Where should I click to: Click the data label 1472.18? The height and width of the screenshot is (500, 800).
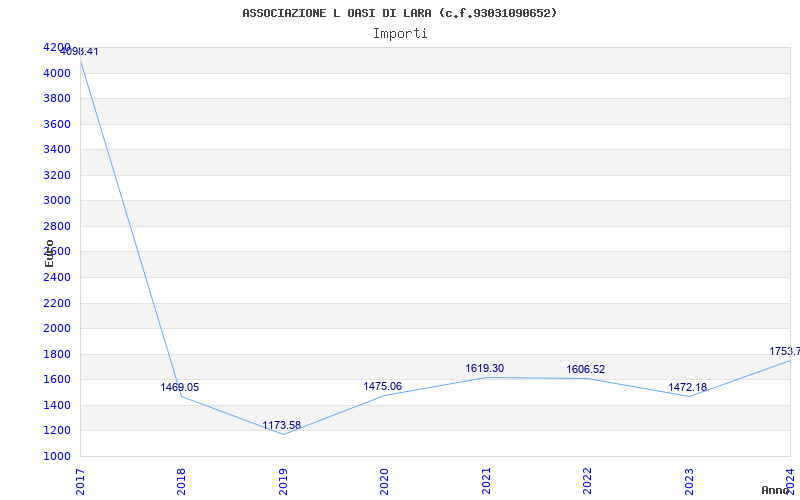[688, 387]
